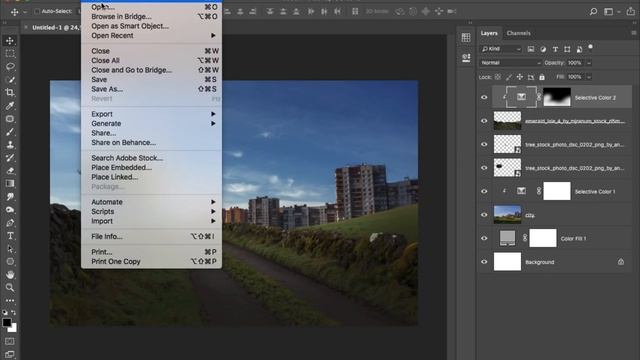Select the Pen tool
The height and width of the screenshot is (360, 640).
(x=10, y=223)
